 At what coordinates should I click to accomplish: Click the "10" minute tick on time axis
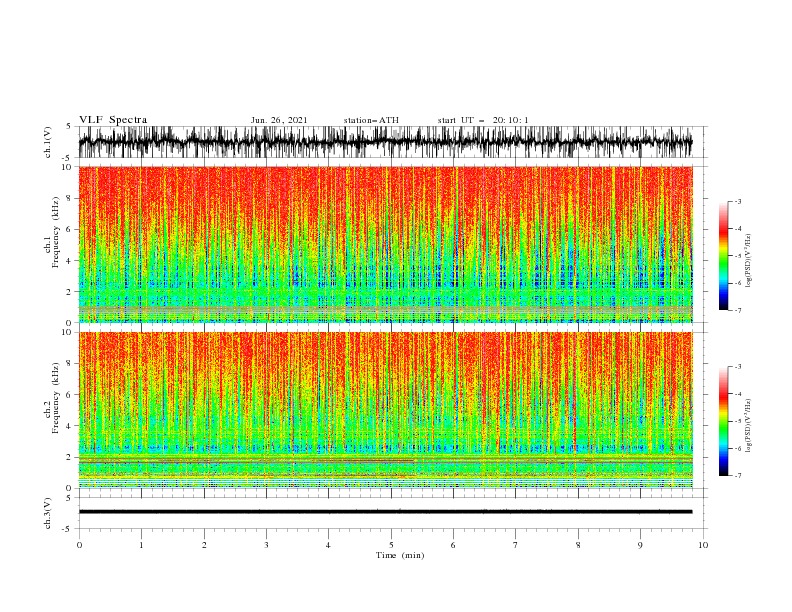703,545
